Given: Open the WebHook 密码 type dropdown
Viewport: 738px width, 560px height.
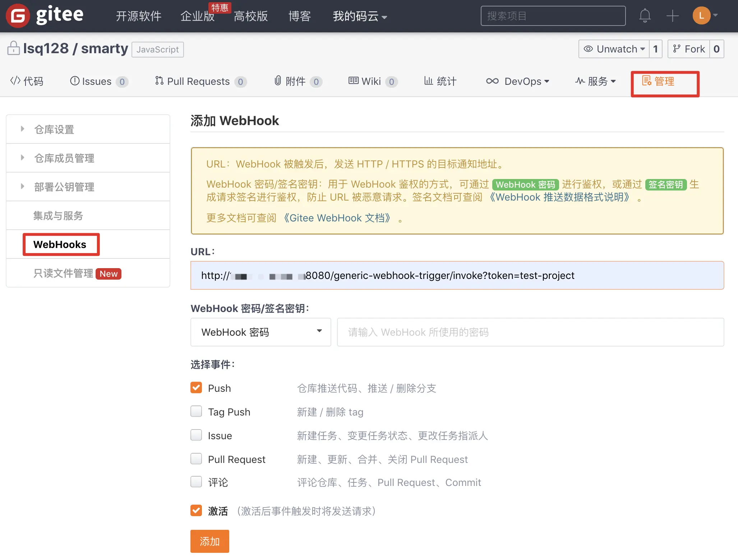Looking at the screenshot, I should (260, 332).
